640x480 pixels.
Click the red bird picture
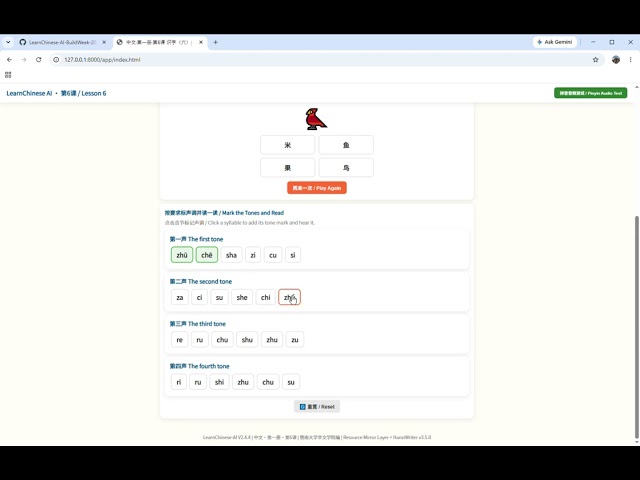pos(316,119)
